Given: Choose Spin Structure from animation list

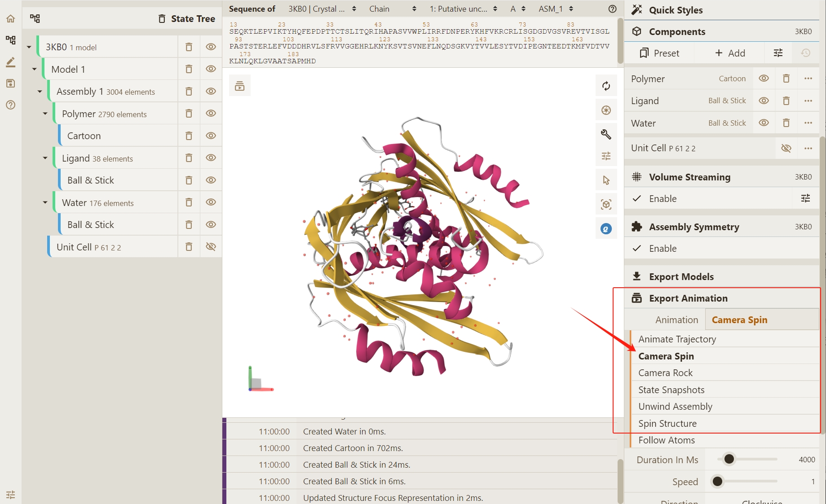Looking at the screenshot, I should [667, 424].
